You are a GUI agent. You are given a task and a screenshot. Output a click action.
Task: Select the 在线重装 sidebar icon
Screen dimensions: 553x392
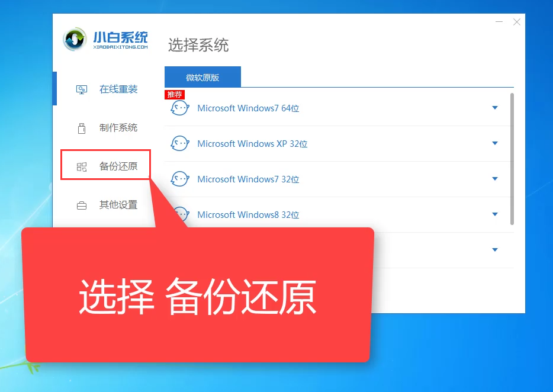pos(81,89)
